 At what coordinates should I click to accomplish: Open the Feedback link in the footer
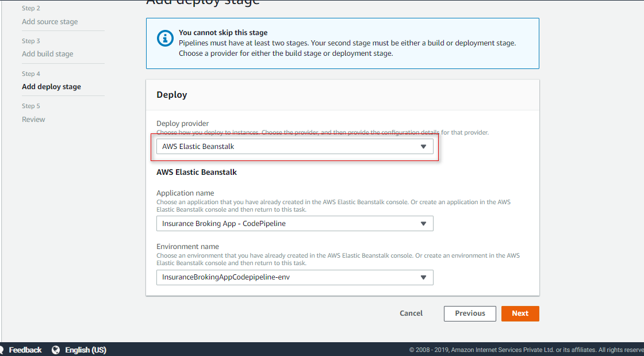(25, 350)
